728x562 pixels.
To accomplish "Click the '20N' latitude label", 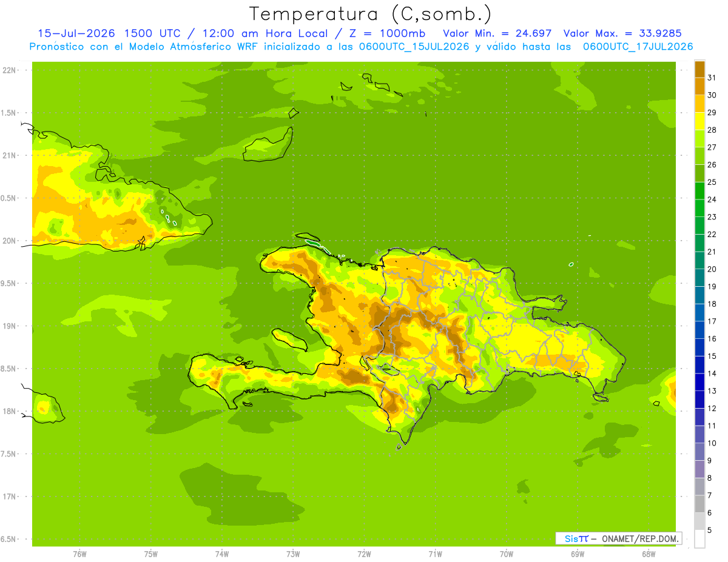I will tap(10, 241).
